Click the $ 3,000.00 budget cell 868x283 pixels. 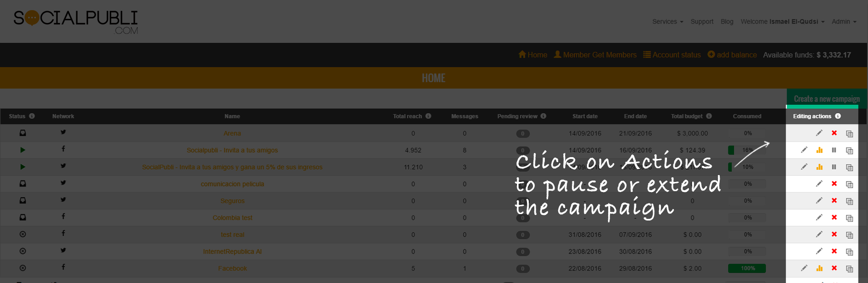coord(692,133)
